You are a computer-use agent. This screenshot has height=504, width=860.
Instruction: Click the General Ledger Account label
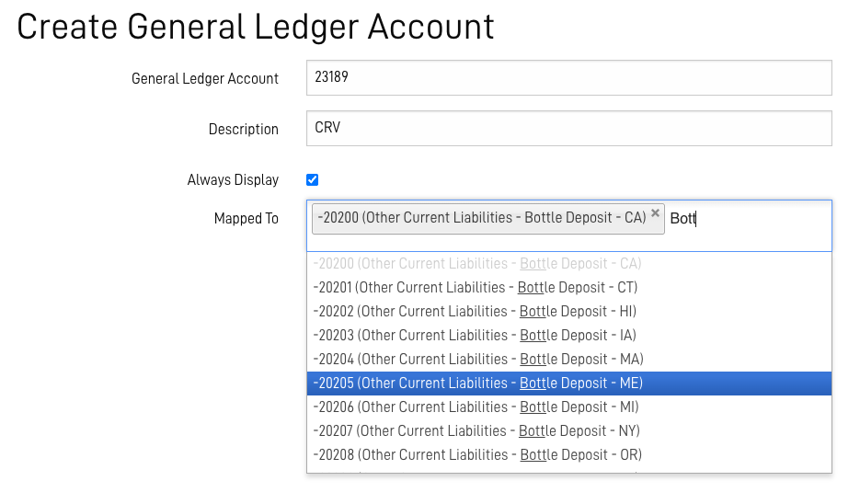(x=205, y=79)
